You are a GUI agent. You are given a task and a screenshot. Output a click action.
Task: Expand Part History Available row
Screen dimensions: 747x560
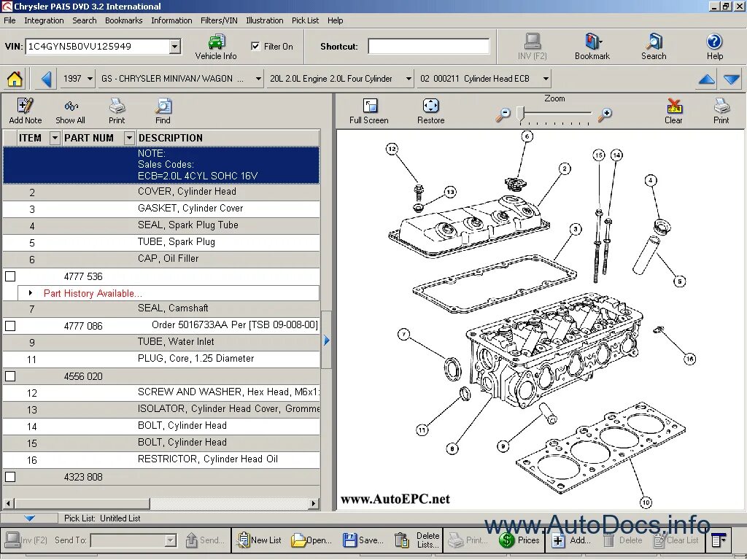click(x=31, y=293)
